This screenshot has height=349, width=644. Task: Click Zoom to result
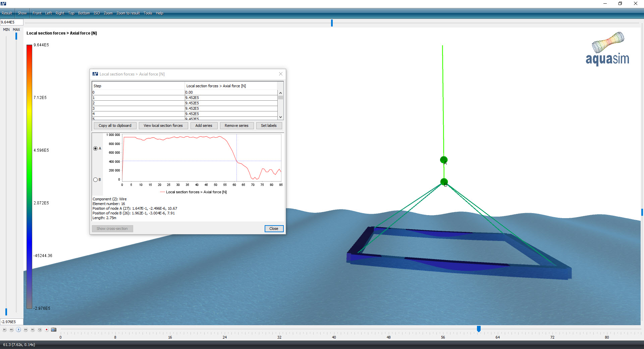(x=128, y=13)
